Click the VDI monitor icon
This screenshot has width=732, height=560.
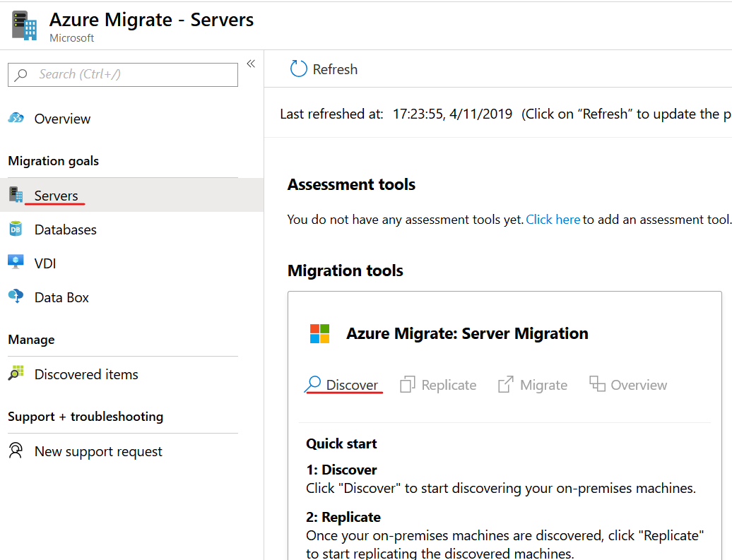pyautogui.click(x=16, y=262)
